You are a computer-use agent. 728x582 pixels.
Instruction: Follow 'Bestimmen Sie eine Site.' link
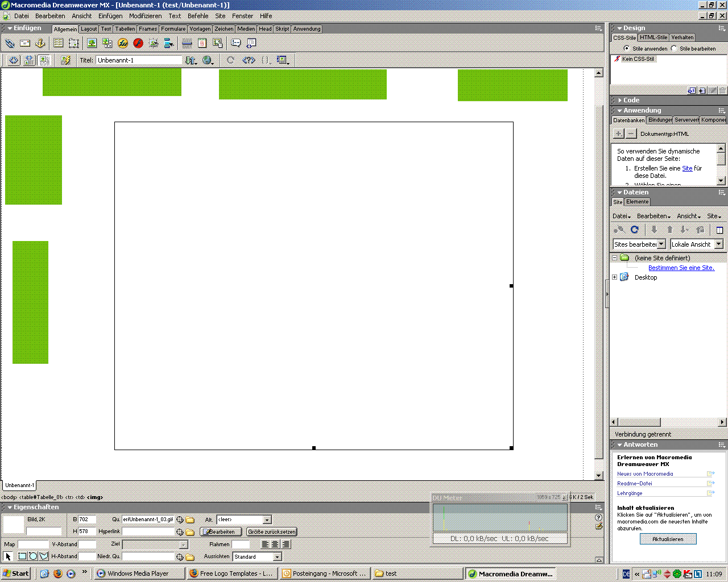681,268
